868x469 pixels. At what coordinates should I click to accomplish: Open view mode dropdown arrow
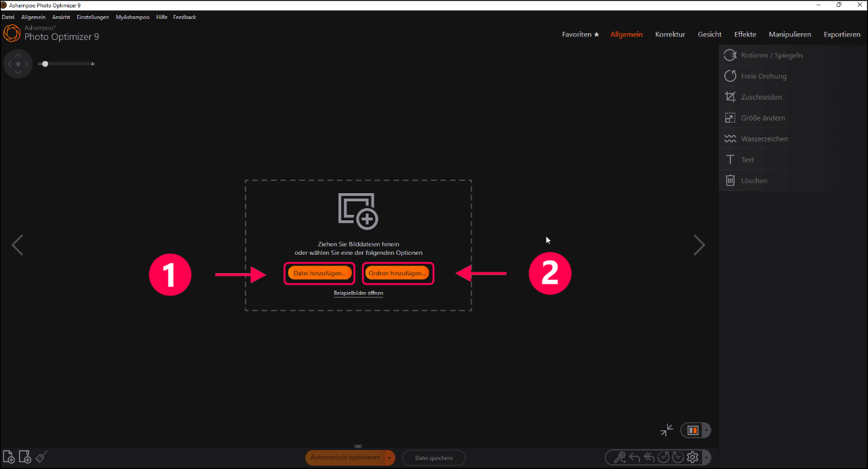(707, 430)
